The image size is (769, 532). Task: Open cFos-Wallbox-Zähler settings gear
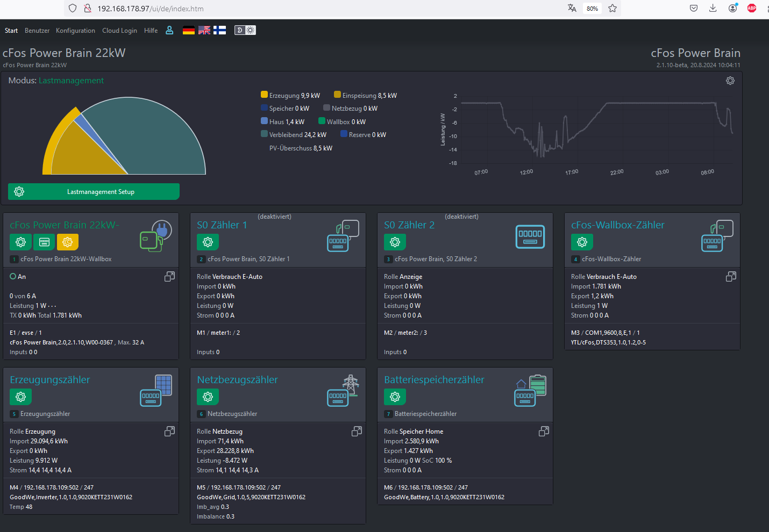(582, 242)
